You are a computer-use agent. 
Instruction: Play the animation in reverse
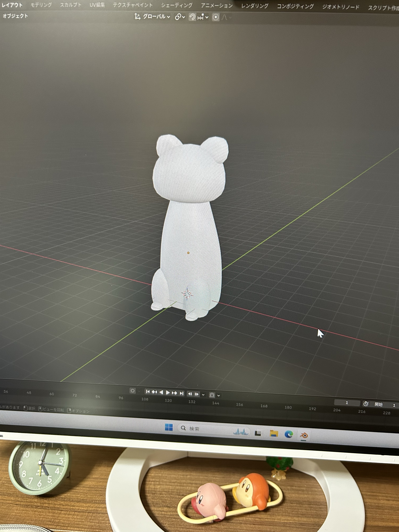point(161,392)
